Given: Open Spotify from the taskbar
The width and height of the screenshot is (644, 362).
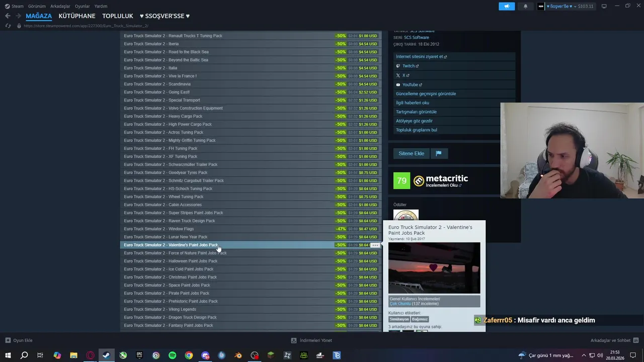Looking at the screenshot, I should pos(172,355).
